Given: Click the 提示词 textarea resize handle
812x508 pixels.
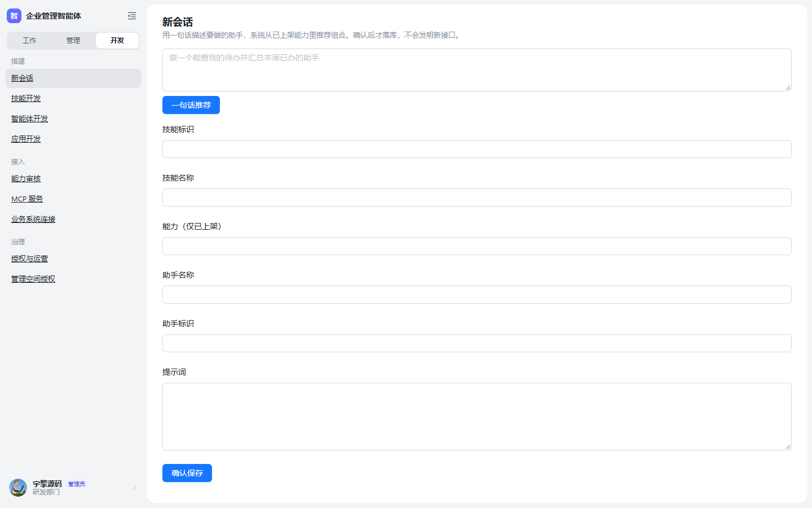Looking at the screenshot, I should click(788, 446).
